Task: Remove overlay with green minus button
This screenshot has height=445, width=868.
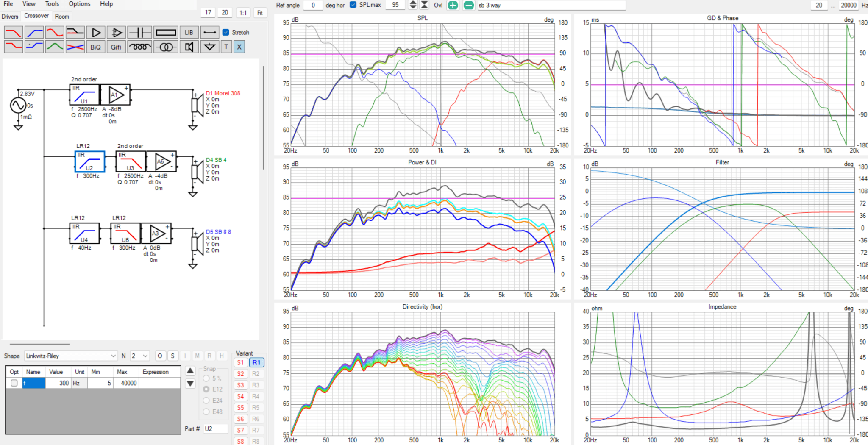Action: tap(468, 6)
